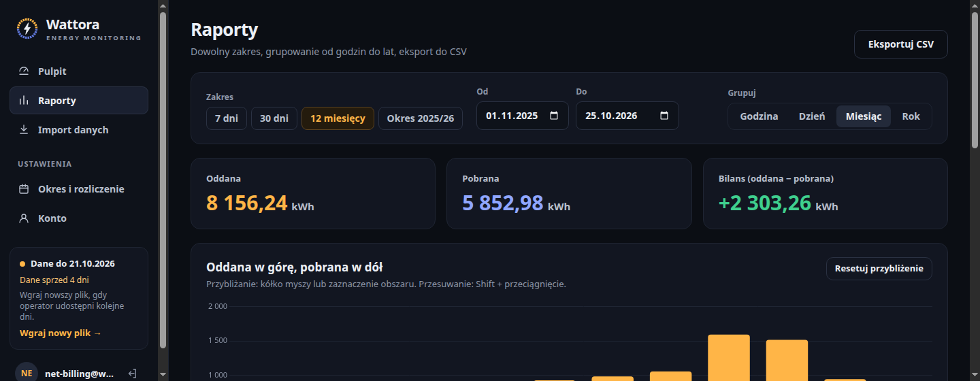Viewport: 980px width, 381px height.
Task: Export the report with Eksportuj CSV
Action: click(x=901, y=44)
